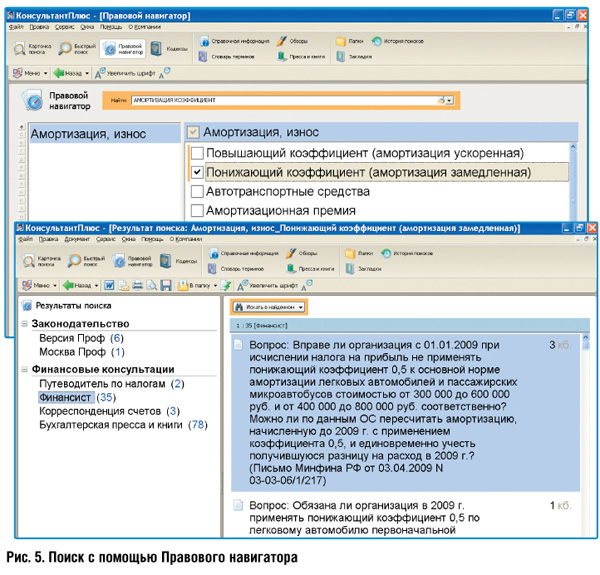This screenshot has width=600, height=575.
Task: Click Справочная информация in Результат поиска window
Action: pyautogui.click(x=243, y=253)
